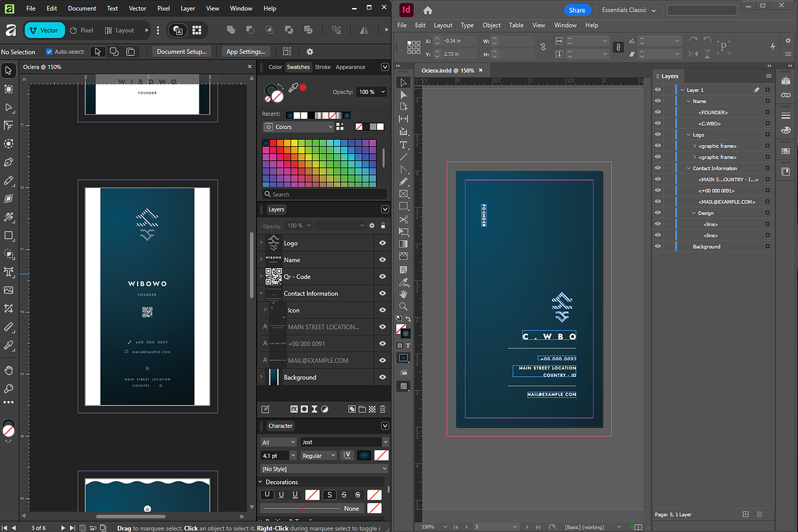Delete layer using Affinity Layers panel trash icon
This screenshot has width=798, height=532.
tap(382, 409)
